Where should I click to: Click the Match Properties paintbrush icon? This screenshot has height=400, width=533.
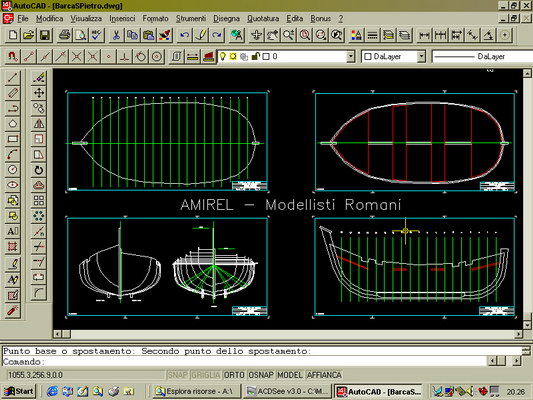pyautogui.click(x=165, y=35)
